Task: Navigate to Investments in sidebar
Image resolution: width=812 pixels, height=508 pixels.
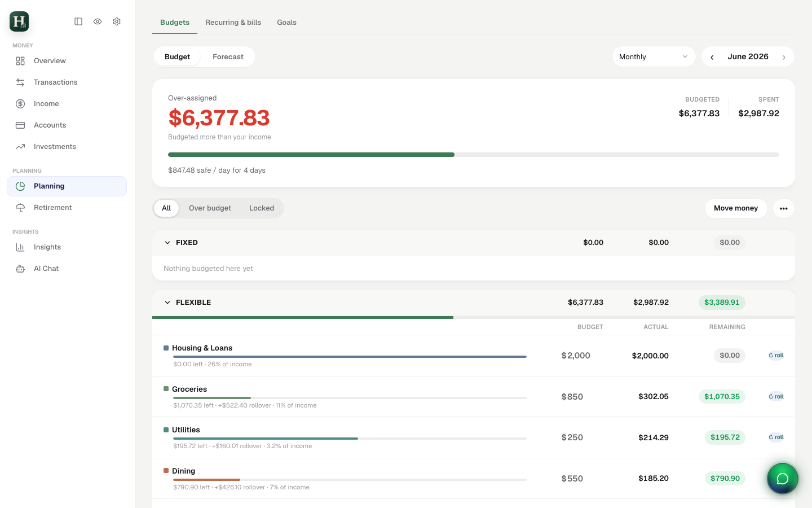Action: tap(67, 147)
